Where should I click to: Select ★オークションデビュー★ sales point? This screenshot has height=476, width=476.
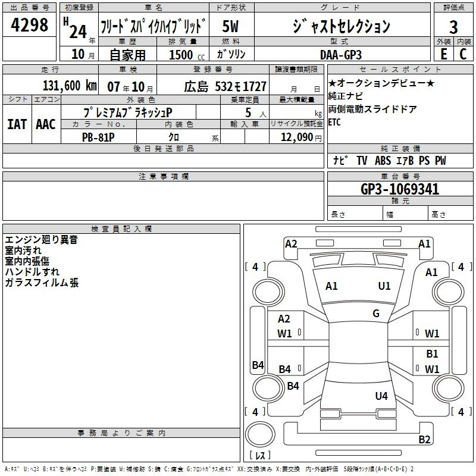point(381,83)
